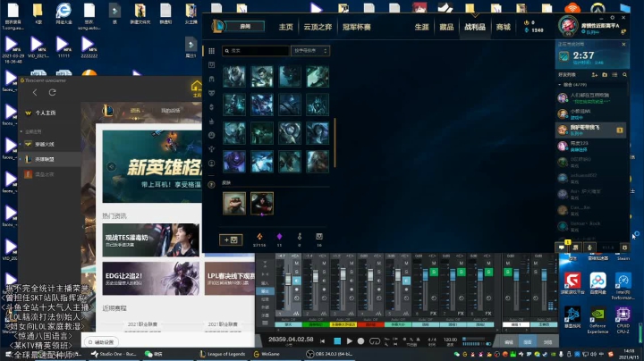Click the 编辑 tab in Studio One
This screenshot has height=361, width=644.
pos(509,341)
